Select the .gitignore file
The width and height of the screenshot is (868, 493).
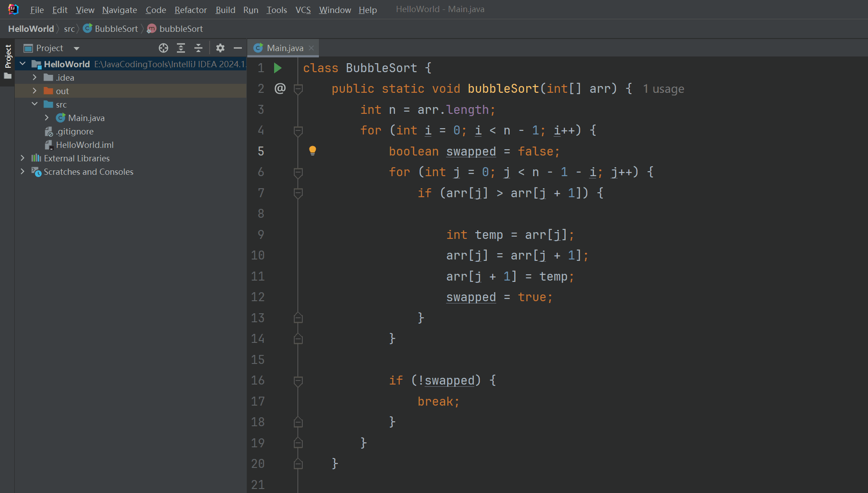coord(75,131)
